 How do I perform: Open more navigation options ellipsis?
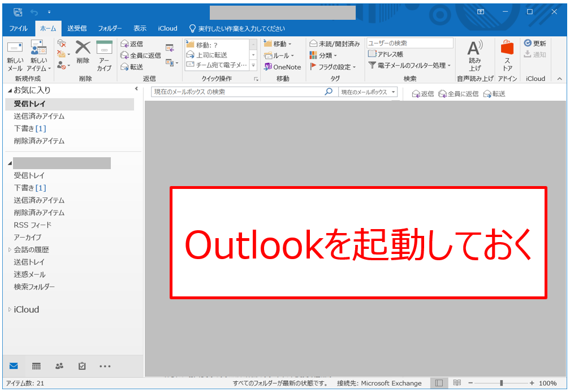(105, 366)
